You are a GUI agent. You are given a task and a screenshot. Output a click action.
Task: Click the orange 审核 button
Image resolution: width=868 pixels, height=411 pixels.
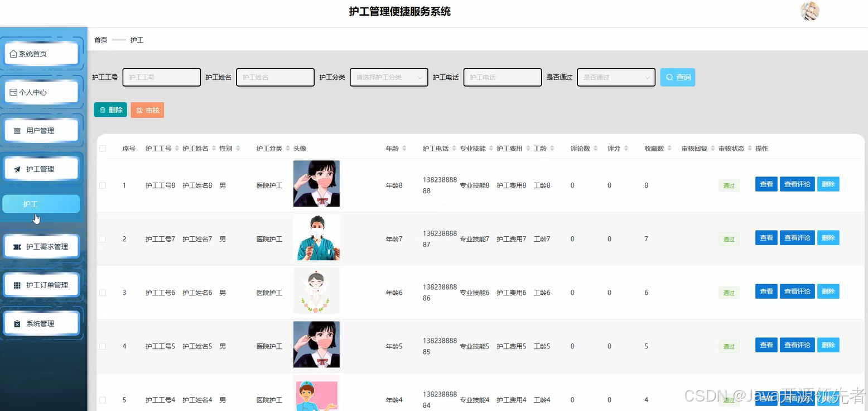[x=147, y=111]
